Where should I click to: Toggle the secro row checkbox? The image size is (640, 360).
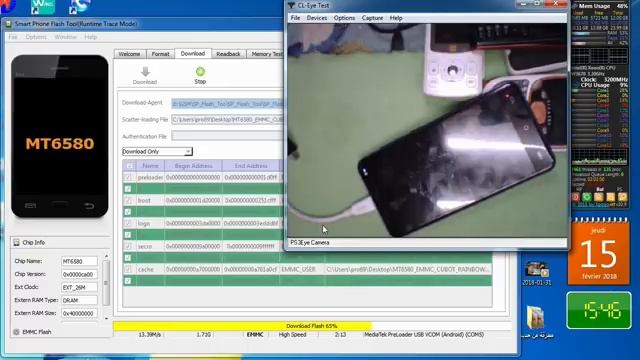[x=129, y=246]
